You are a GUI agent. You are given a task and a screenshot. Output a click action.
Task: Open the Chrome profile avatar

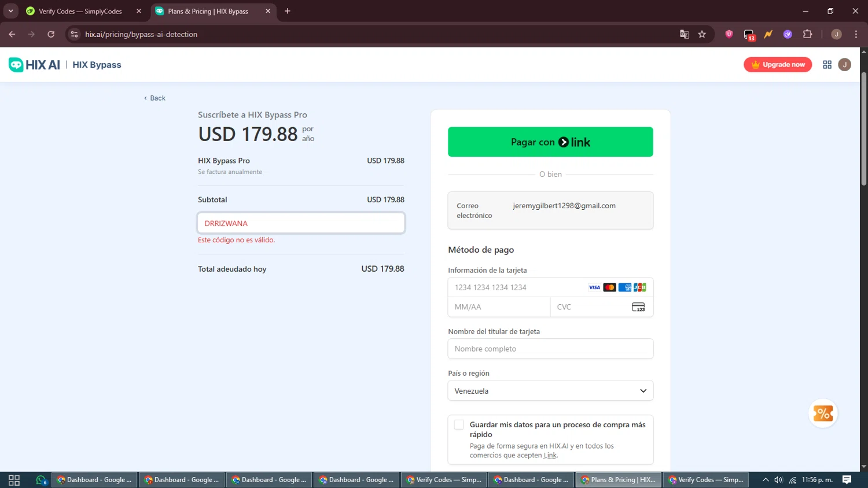[836, 34]
